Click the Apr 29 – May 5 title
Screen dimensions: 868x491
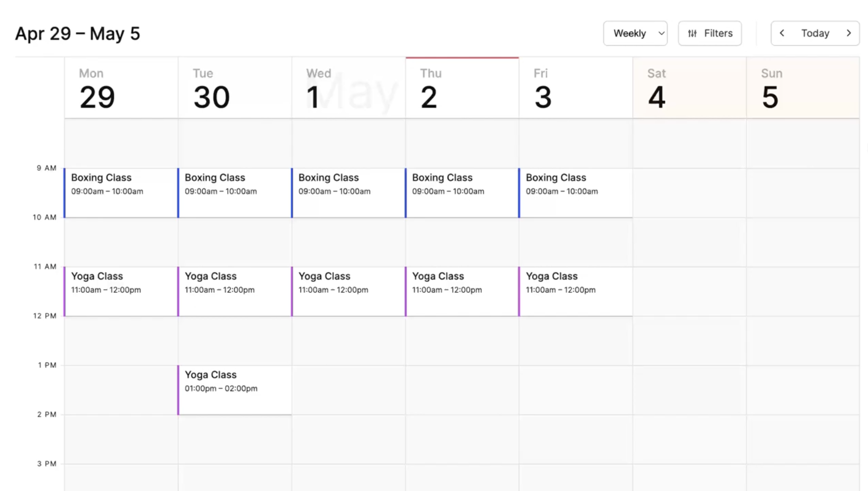pyautogui.click(x=77, y=34)
